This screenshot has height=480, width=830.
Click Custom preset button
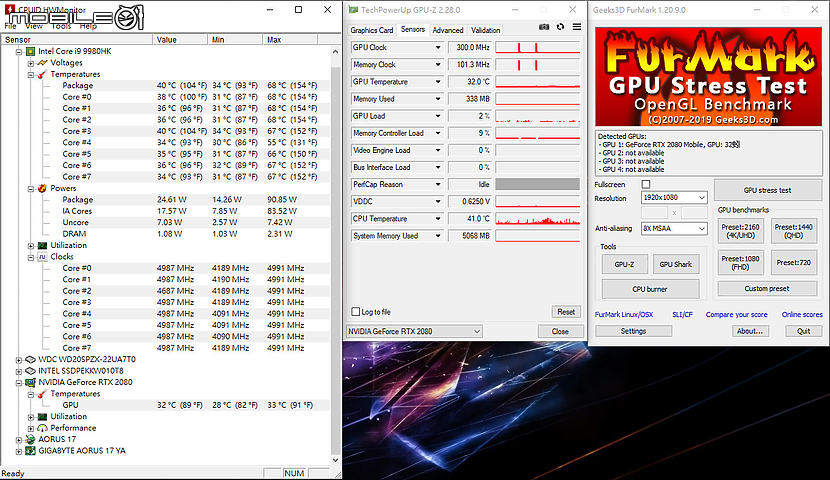point(767,288)
